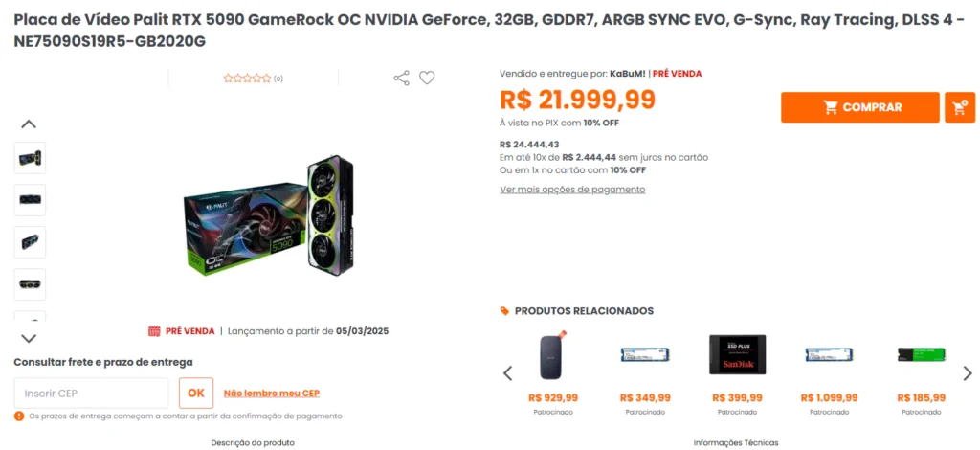
Task: Open the R$ 929,99 portable SSD product
Action: (553, 355)
